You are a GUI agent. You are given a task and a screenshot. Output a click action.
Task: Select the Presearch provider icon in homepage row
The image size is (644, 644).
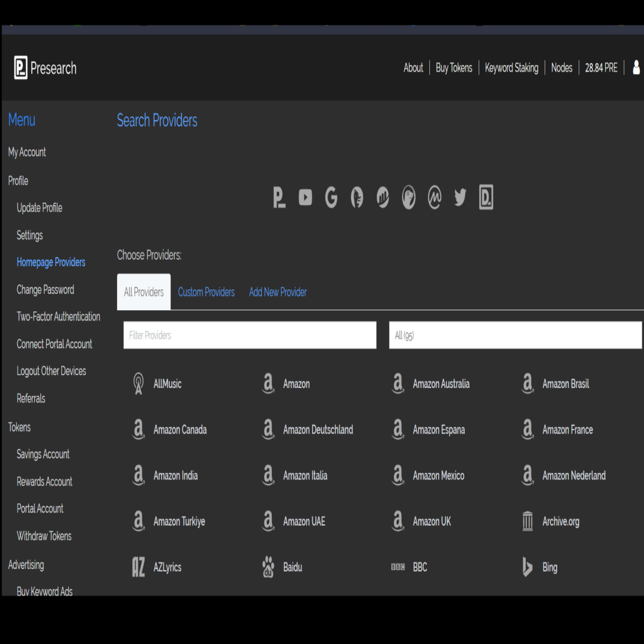click(x=279, y=197)
